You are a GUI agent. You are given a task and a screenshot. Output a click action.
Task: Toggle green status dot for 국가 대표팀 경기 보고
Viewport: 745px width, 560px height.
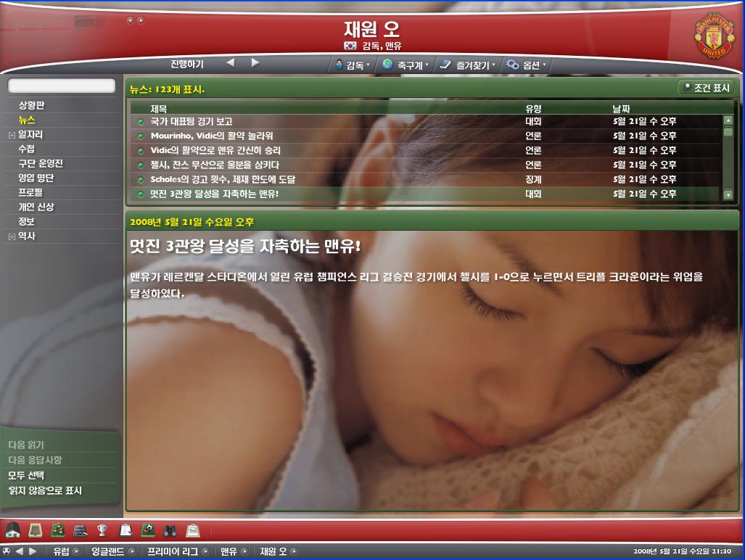click(x=141, y=121)
